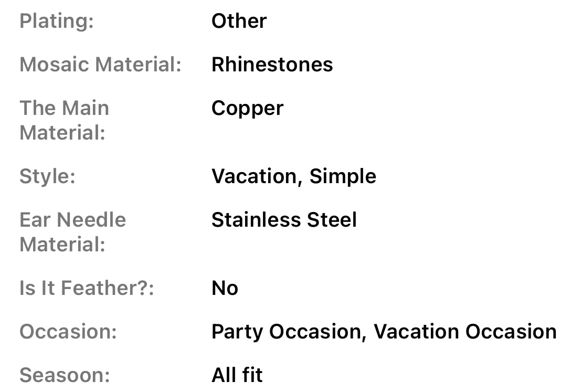
Task: Click the 'The Main Material:' label
Action: pos(64,120)
